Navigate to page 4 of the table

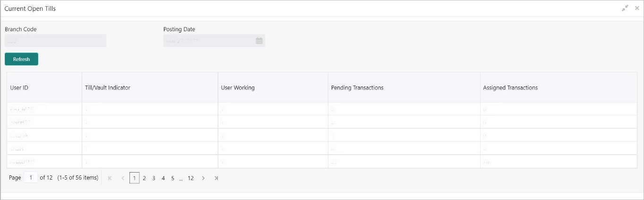point(163,178)
